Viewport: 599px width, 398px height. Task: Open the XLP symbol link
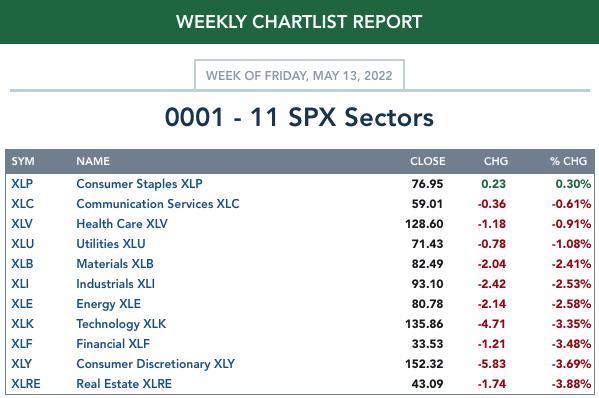[22, 184]
